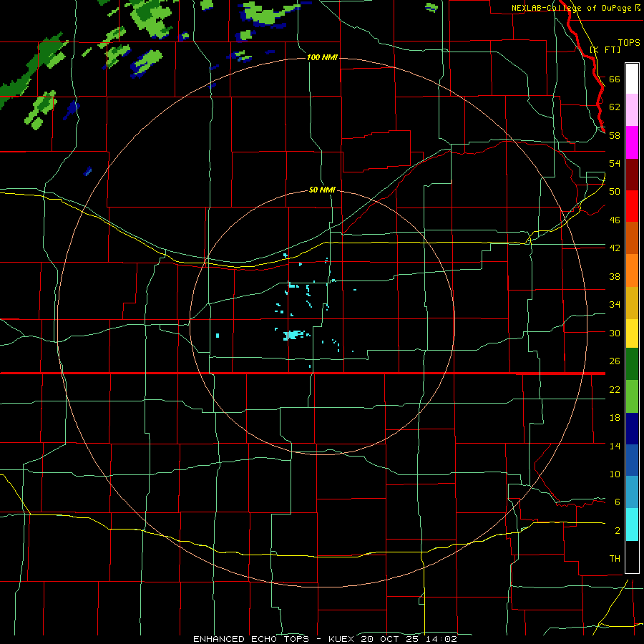Image resolution: width=644 pixels, height=644 pixels.
Task: Click the 'NEXLAB-College of DuPage' title text
Action: 572,8
